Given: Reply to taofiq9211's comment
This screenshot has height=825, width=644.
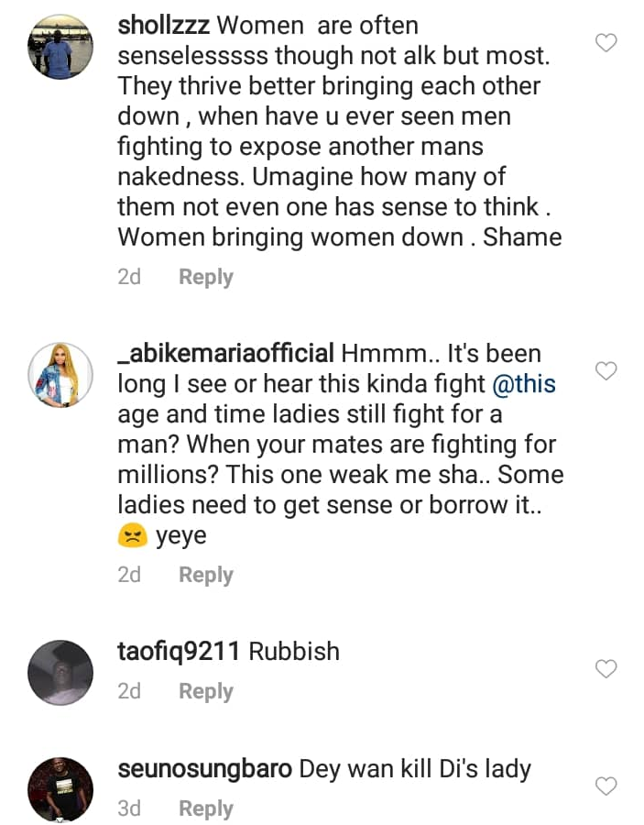Looking at the screenshot, I should click(206, 691).
